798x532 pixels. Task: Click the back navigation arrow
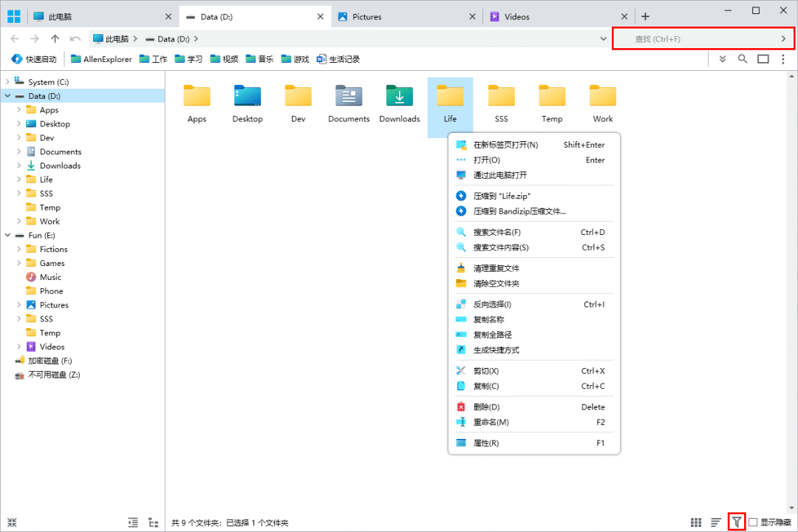click(x=16, y=38)
